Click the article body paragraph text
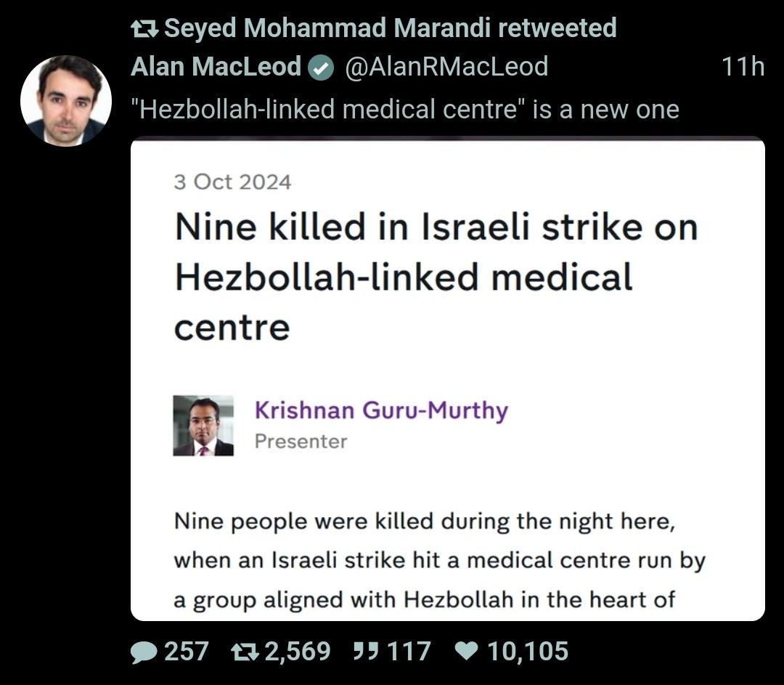 [x=438, y=561]
